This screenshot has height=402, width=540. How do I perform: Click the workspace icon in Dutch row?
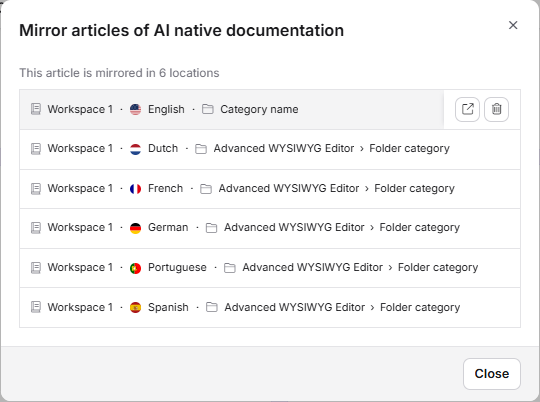(36, 149)
